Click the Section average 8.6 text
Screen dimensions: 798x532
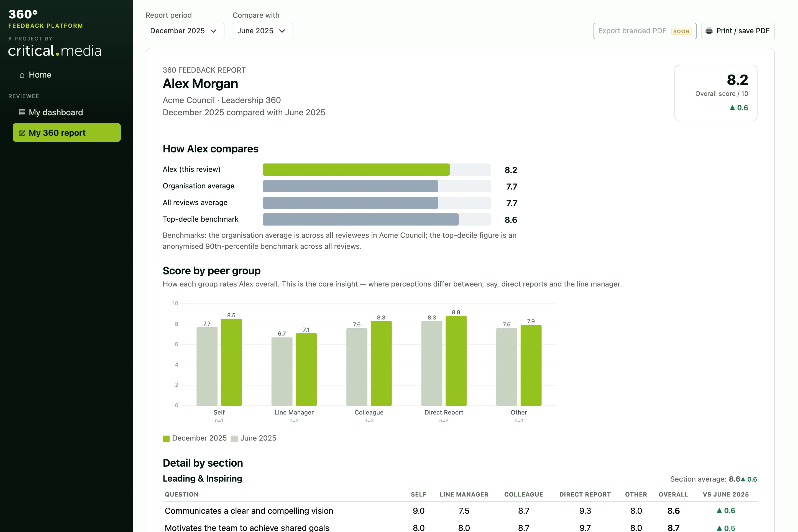point(705,479)
